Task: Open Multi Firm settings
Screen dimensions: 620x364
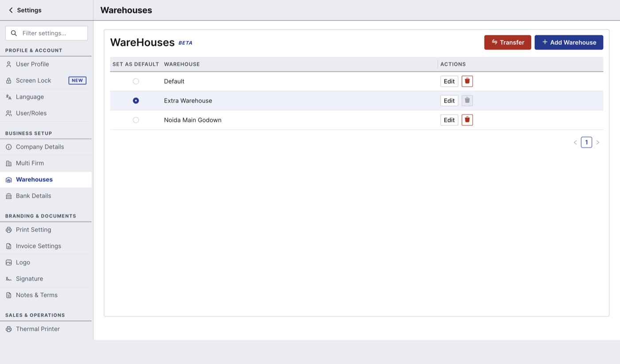Action: click(46, 163)
